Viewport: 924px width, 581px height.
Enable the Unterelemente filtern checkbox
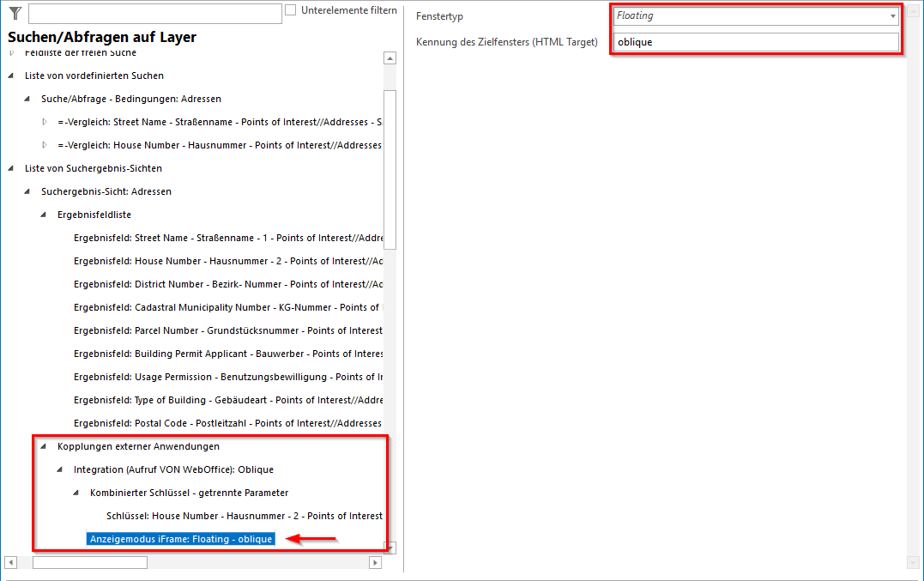coord(291,9)
